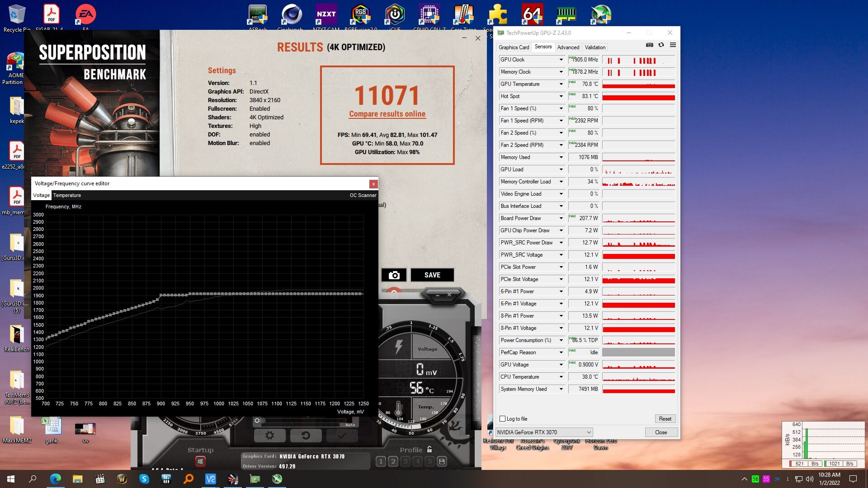Open the taskbar notification center

853,479
